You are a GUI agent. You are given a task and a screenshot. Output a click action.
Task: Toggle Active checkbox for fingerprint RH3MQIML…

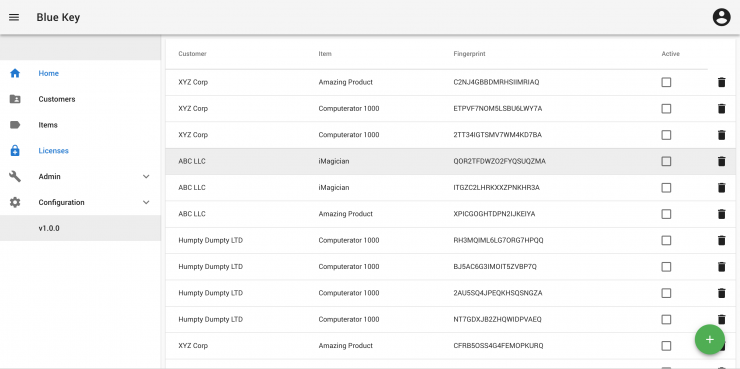click(666, 241)
